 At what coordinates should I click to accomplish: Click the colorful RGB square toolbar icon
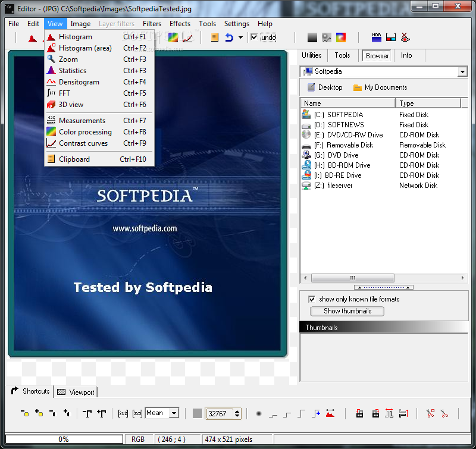click(341, 37)
